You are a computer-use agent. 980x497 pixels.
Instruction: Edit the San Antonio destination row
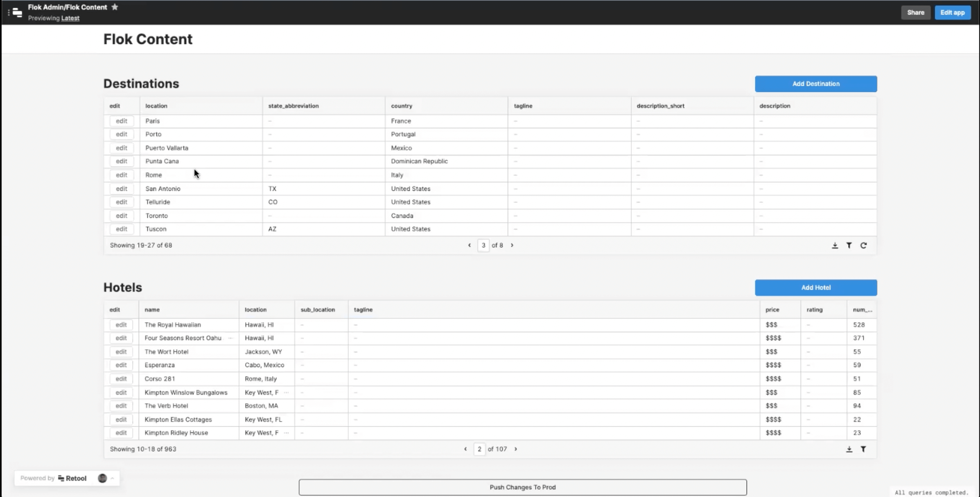[122, 189]
